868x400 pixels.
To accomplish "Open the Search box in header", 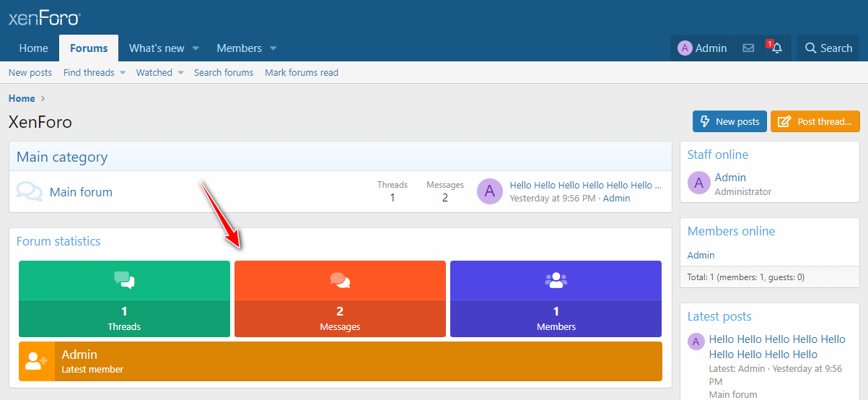I will 828,48.
